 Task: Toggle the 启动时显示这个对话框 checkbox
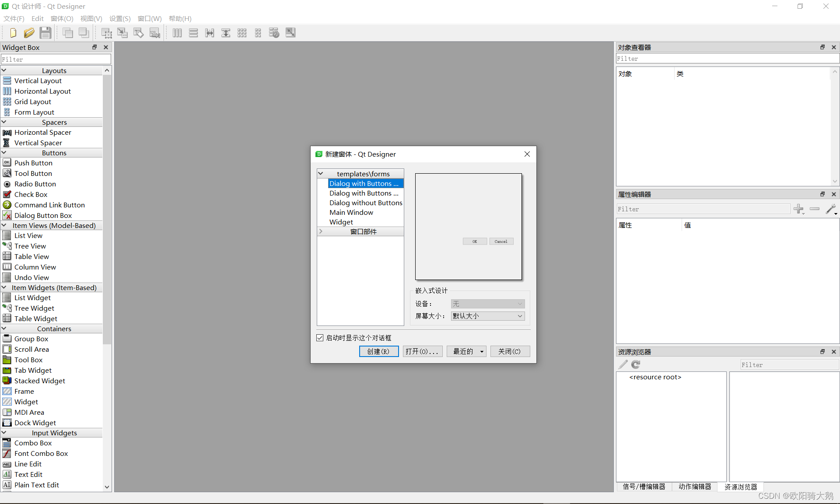pos(320,337)
